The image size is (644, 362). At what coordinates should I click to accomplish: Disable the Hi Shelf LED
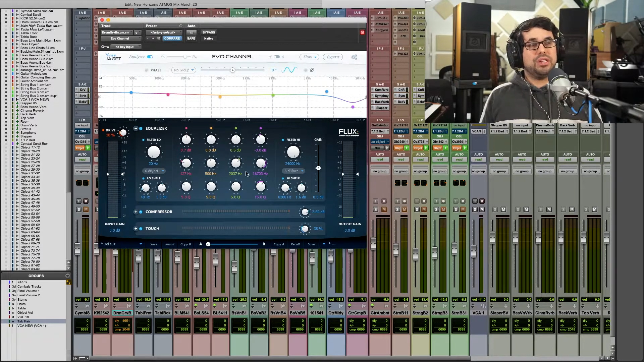(x=283, y=178)
